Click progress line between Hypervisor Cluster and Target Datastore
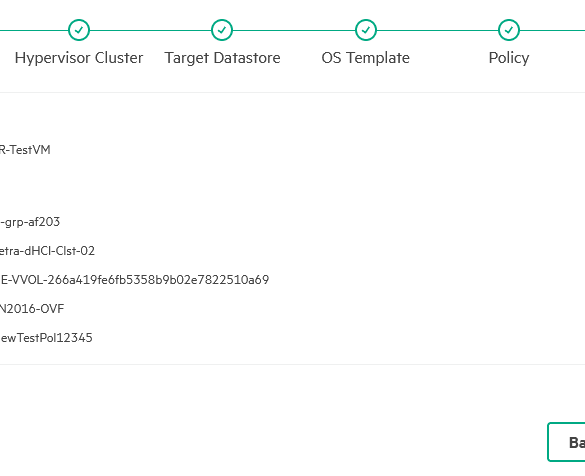Viewport: 585px width, 476px height. click(x=150, y=30)
